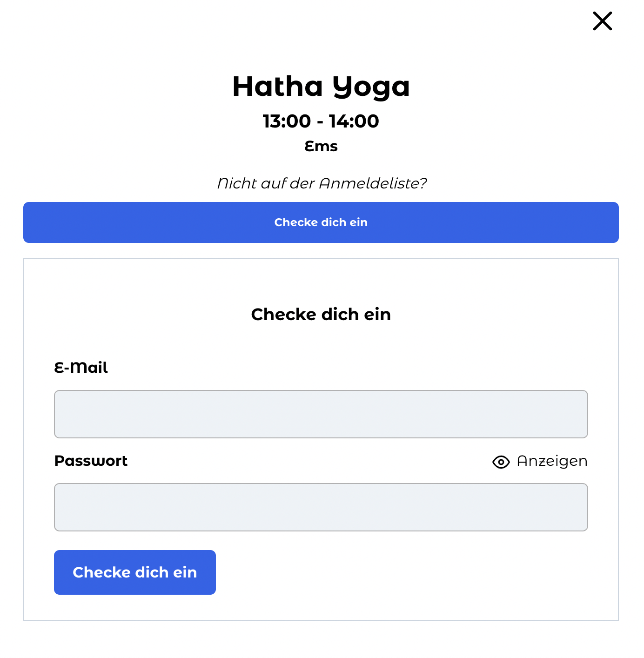Select the Hatha Yoga title text

point(321,87)
